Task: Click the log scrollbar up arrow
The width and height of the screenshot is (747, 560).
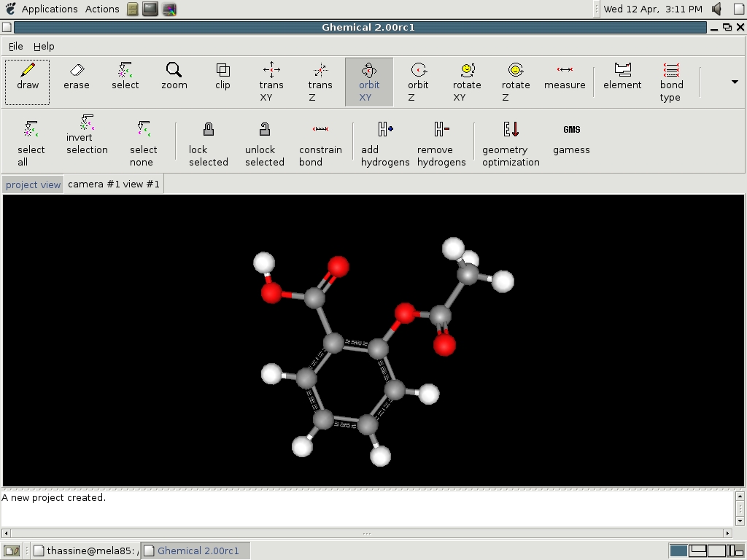Action: pyautogui.click(x=740, y=496)
